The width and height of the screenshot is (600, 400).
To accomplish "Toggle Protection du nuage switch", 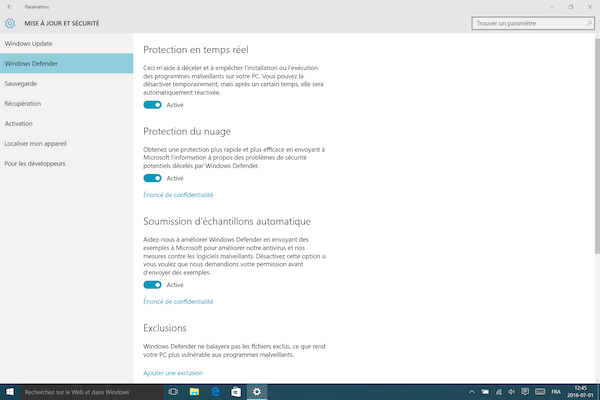I will point(152,178).
